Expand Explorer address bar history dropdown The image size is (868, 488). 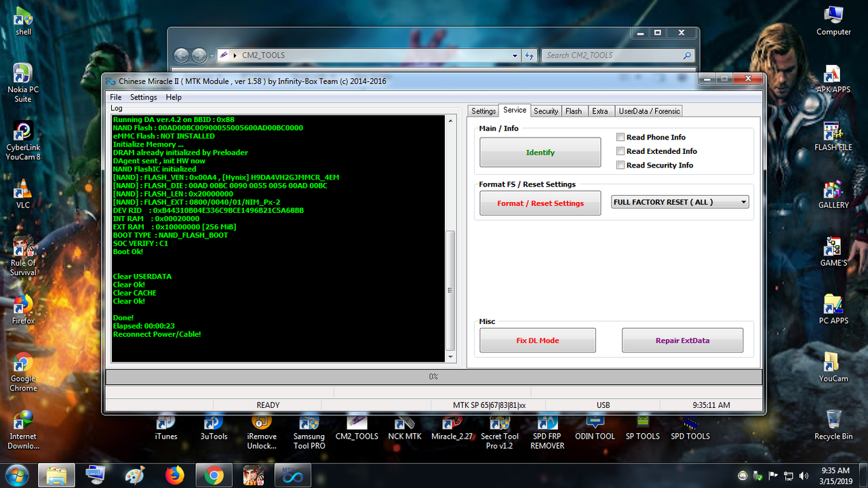coord(515,55)
